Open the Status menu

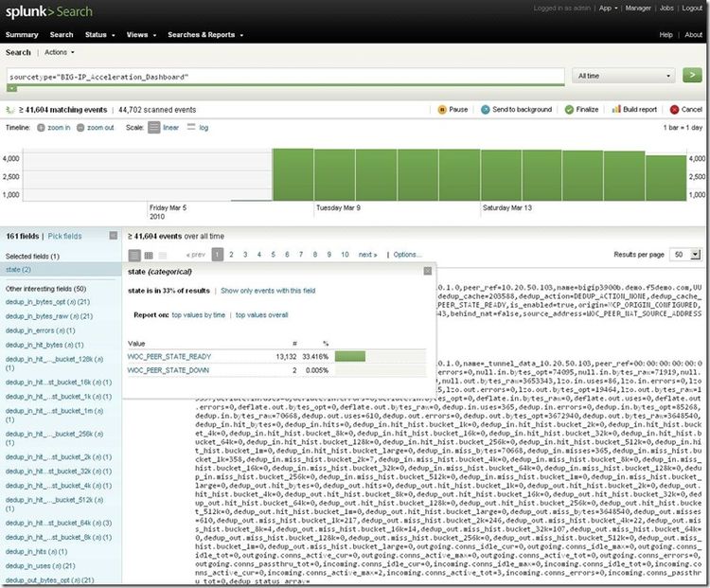coord(98,35)
